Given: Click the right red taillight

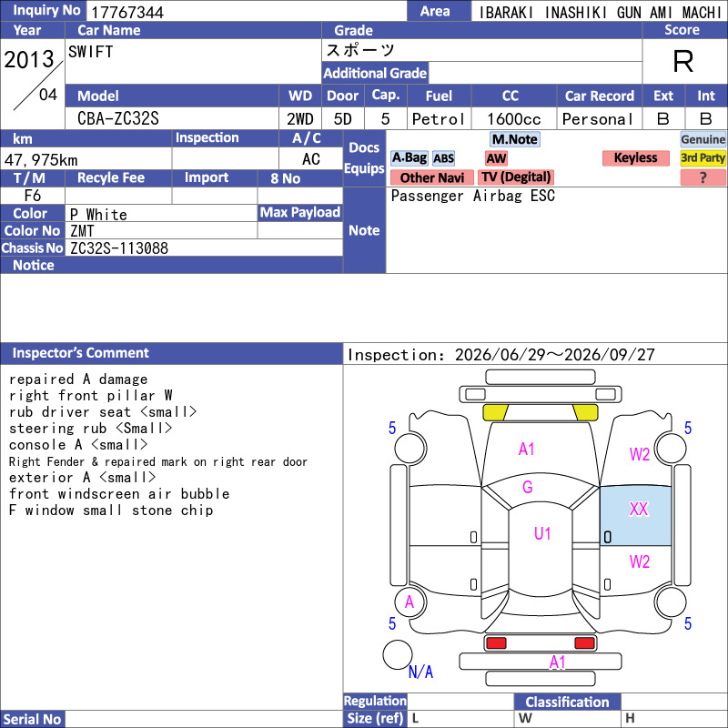Looking at the screenshot, I should tap(584, 643).
